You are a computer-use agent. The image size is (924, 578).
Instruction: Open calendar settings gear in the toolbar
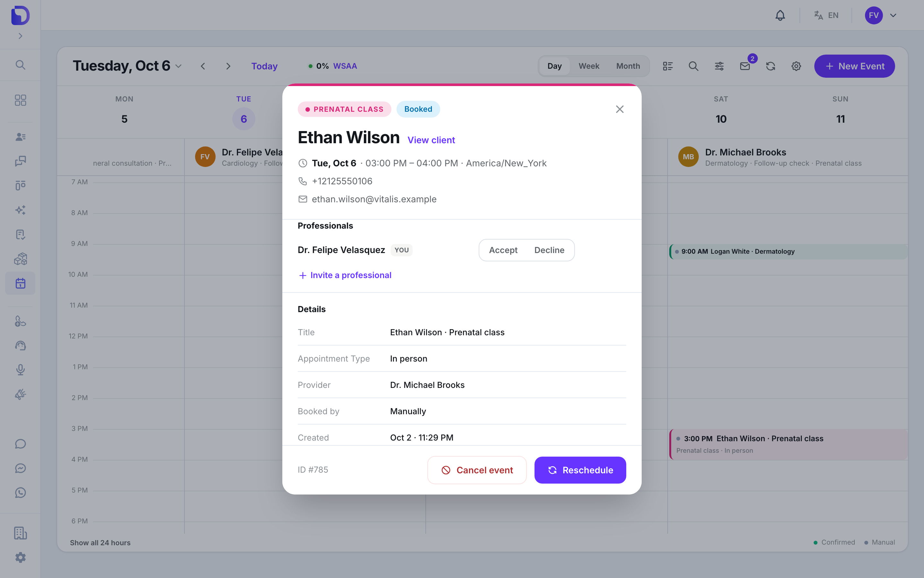[796, 66]
